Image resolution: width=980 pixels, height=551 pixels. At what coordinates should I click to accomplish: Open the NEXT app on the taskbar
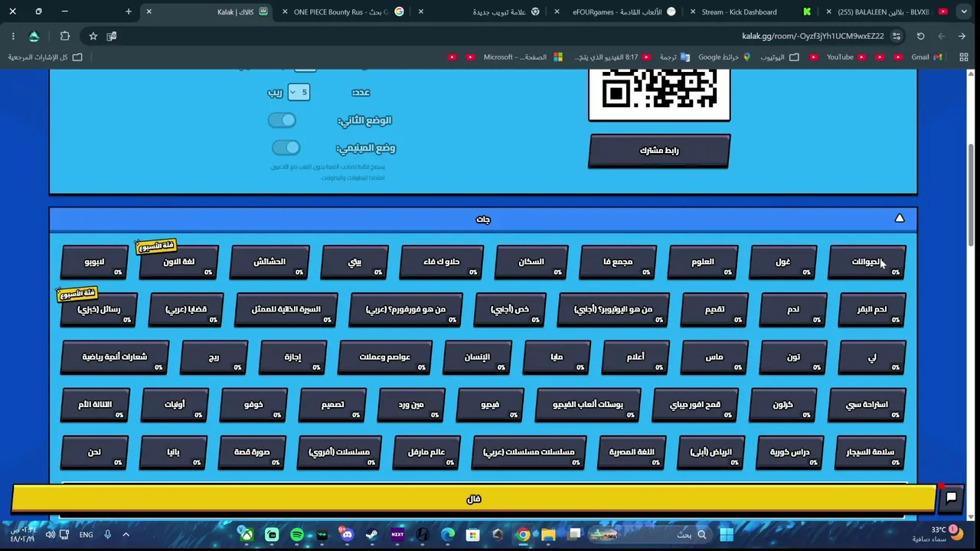pyautogui.click(x=397, y=534)
